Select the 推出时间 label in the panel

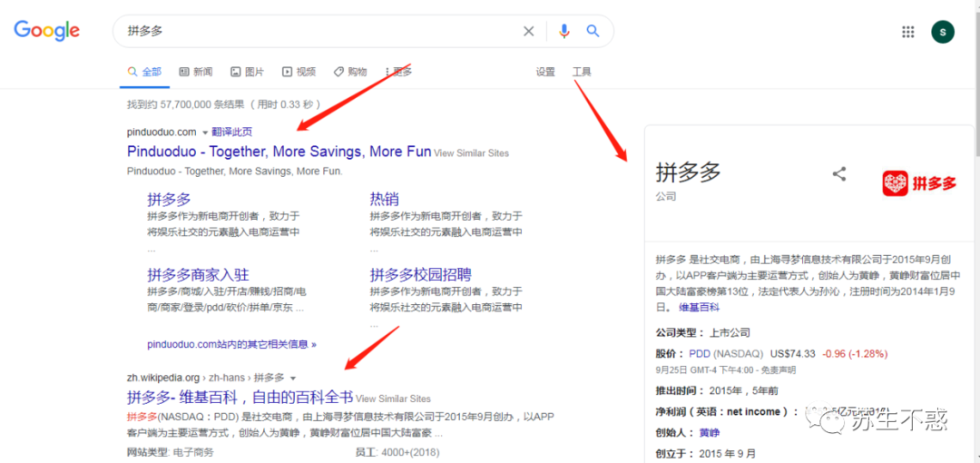[680, 391]
